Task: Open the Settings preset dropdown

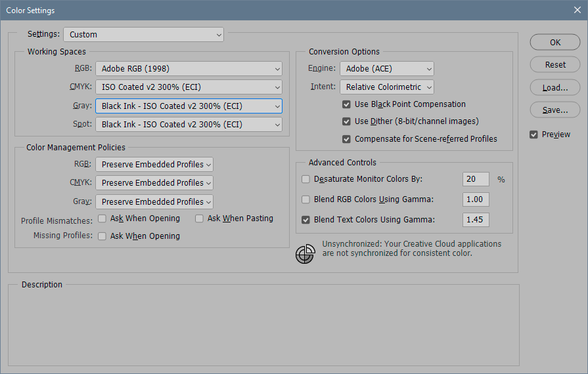Action: (144, 34)
